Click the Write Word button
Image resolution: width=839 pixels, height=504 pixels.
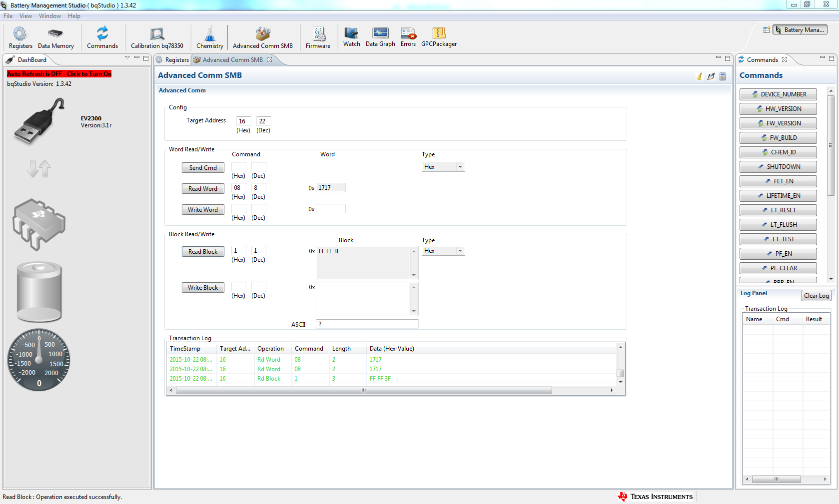(203, 210)
